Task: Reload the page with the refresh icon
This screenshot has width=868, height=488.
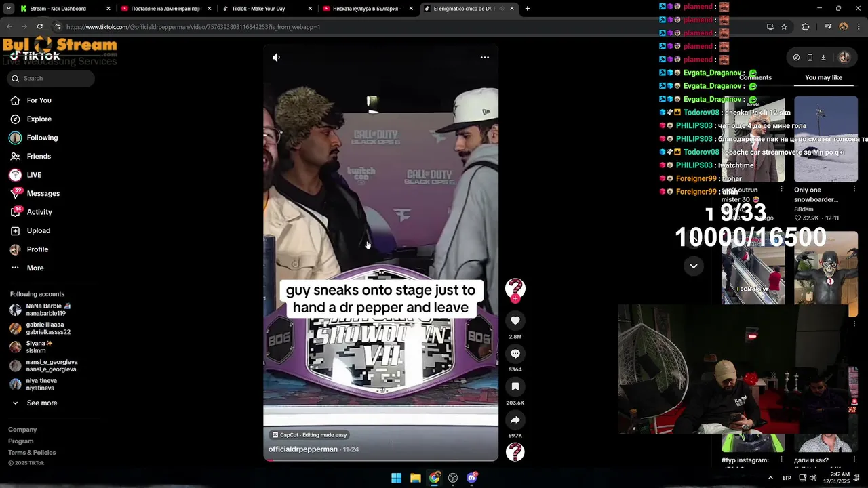Action: click(x=39, y=27)
